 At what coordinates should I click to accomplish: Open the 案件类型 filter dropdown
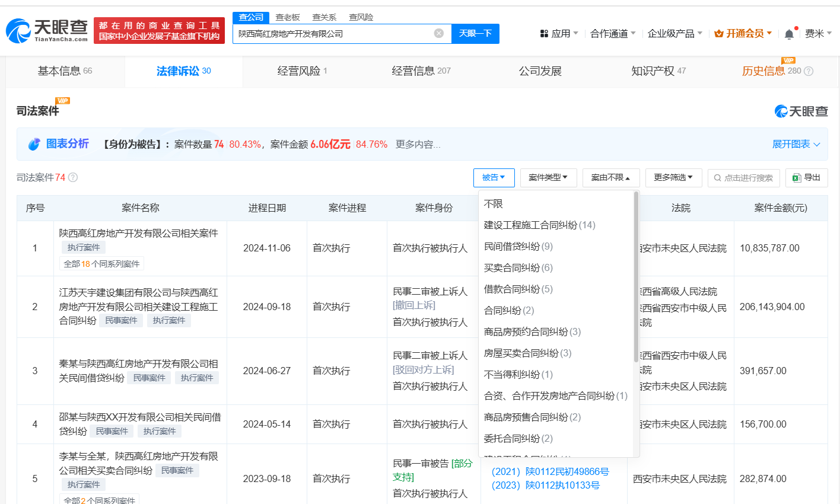coord(548,178)
